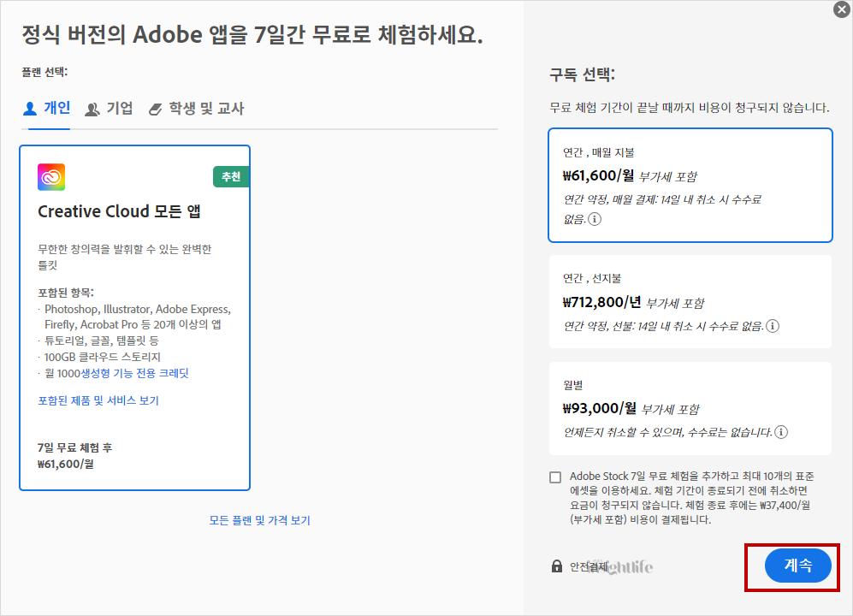
Task: Click the 구독 선택: heading
Action: (582, 74)
